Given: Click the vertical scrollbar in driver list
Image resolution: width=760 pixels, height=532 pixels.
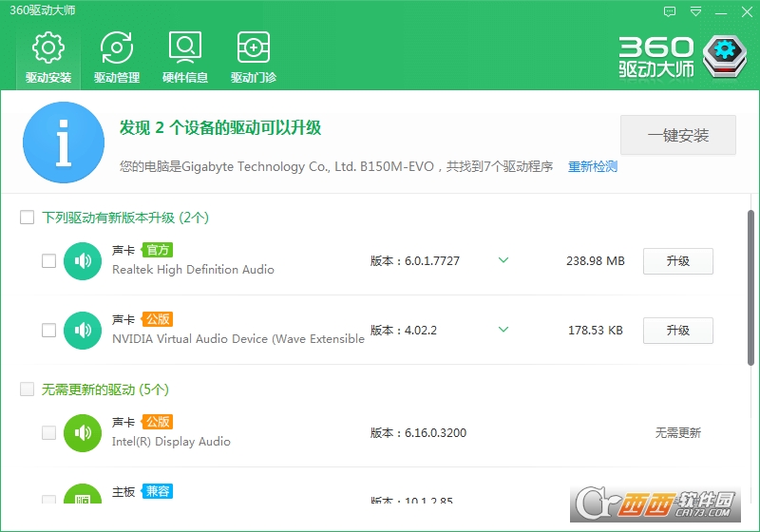Looking at the screenshot, I should coord(751,285).
